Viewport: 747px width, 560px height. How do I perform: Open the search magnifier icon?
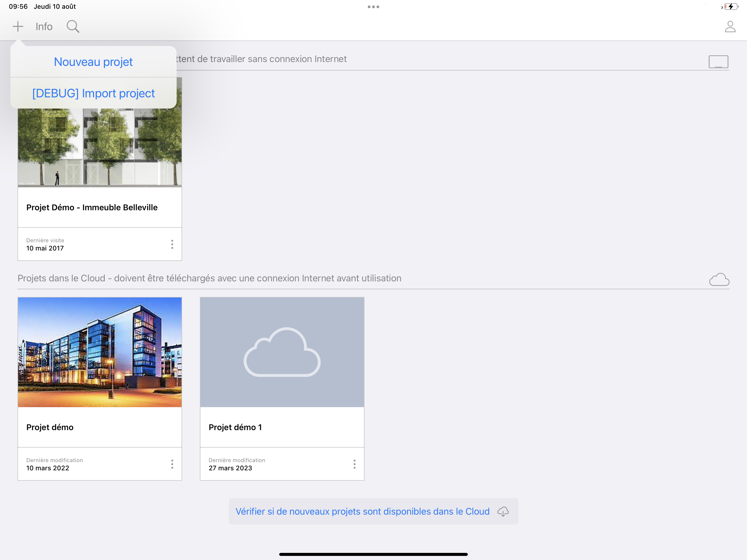[x=73, y=26]
